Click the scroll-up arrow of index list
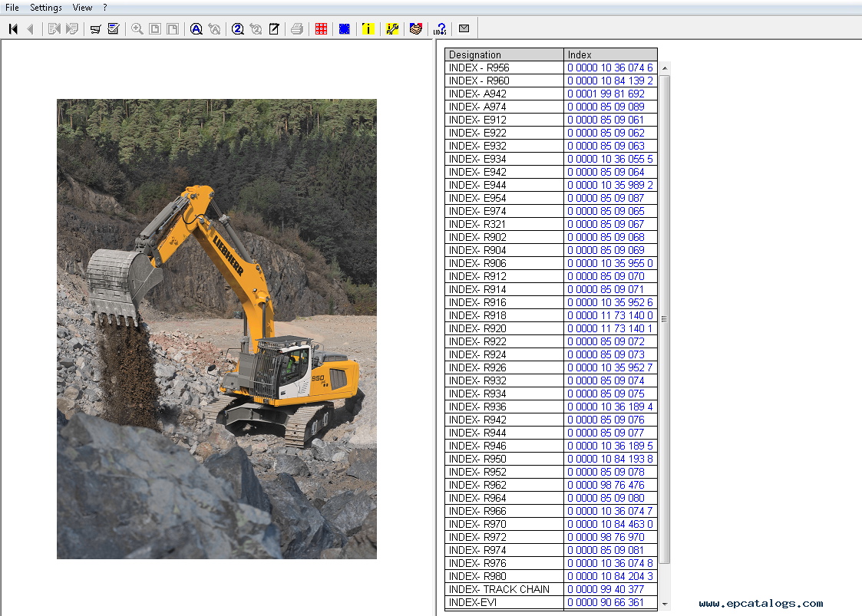The image size is (862, 616). pos(665,68)
